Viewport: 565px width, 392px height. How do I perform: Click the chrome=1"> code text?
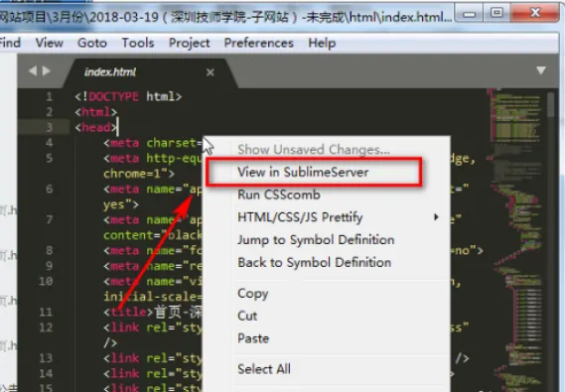click(139, 174)
